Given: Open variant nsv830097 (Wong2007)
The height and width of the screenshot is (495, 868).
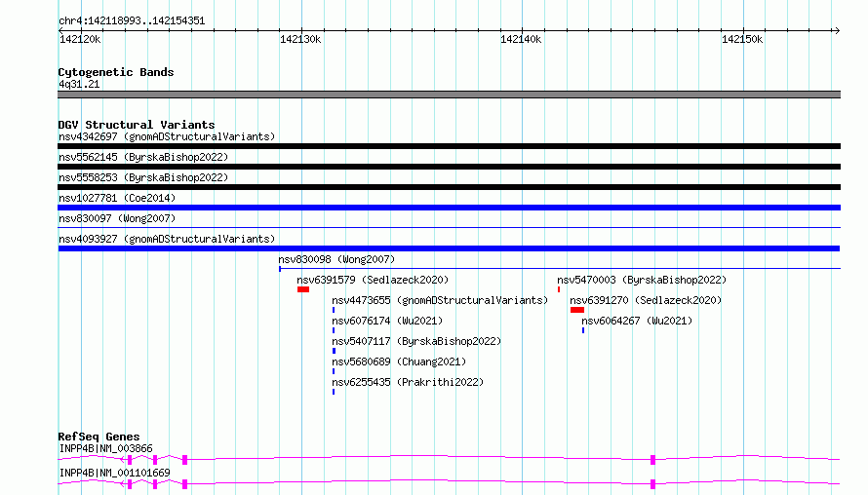Looking at the screenshot, I should (117, 218).
